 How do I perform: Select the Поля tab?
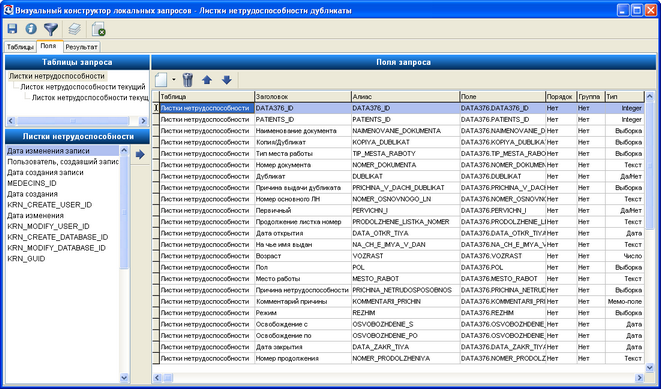[x=49, y=46]
